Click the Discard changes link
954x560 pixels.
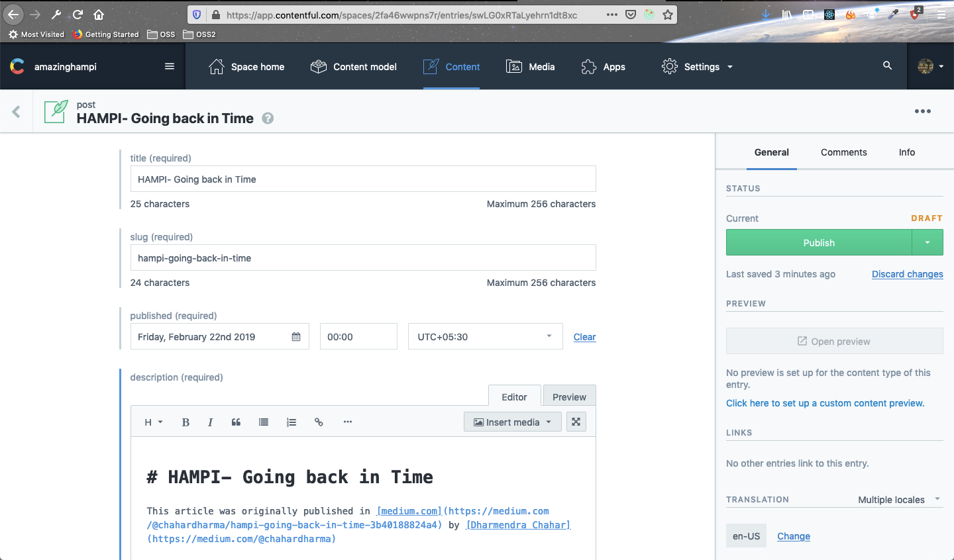coord(908,274)
